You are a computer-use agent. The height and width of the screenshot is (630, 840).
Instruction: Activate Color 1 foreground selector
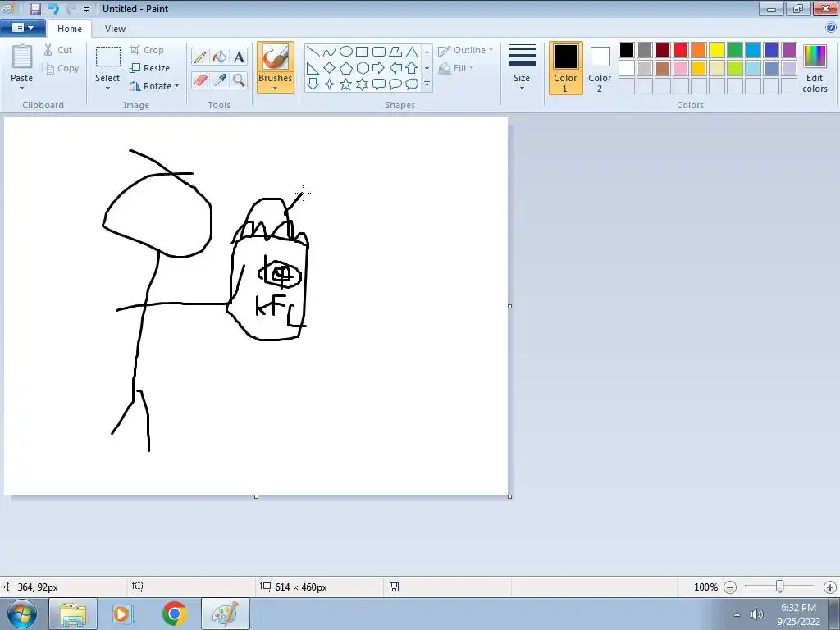point(566,68)
